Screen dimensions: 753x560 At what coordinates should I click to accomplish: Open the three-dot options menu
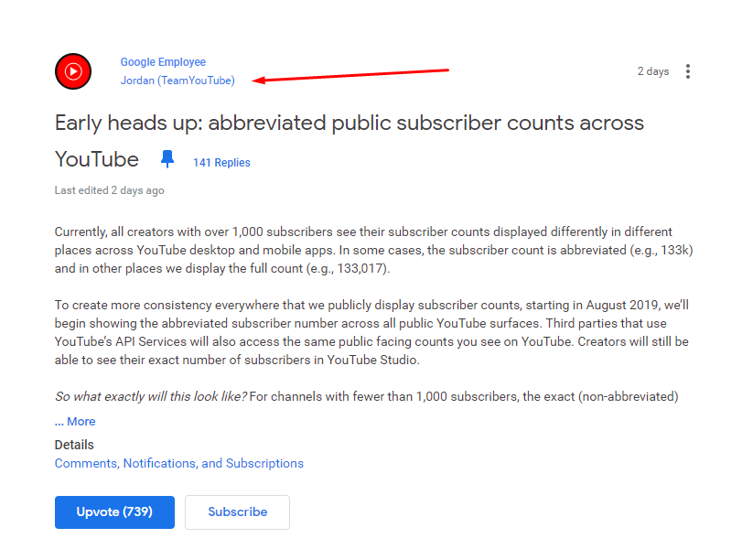click(688, 71)
